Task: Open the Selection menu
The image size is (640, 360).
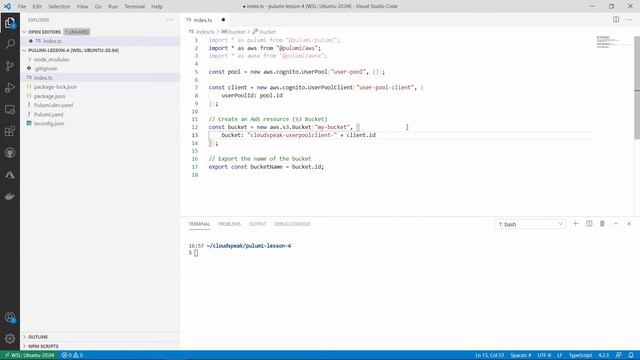Action: pos(59,7)
